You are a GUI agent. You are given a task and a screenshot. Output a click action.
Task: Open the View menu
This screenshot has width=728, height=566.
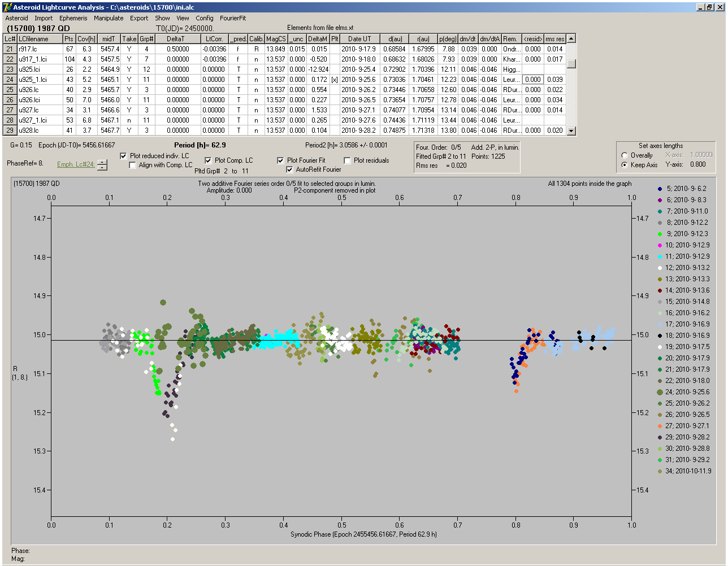[x=183, y=18]
